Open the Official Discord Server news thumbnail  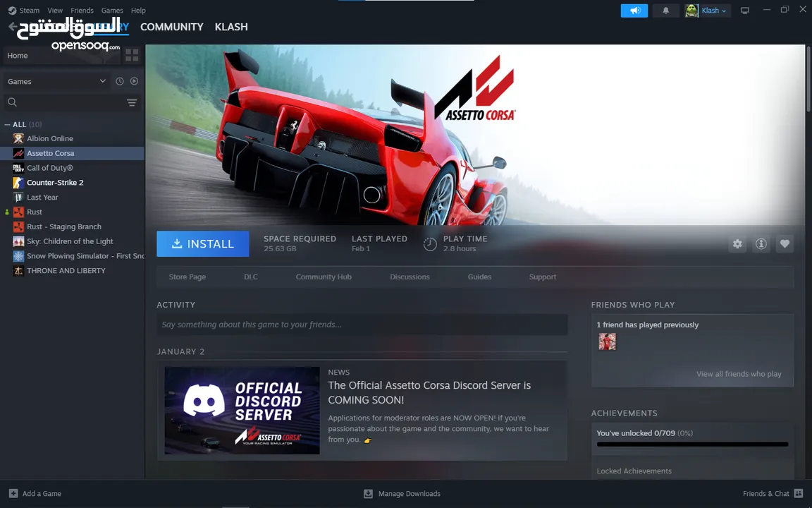click(242, 411)
